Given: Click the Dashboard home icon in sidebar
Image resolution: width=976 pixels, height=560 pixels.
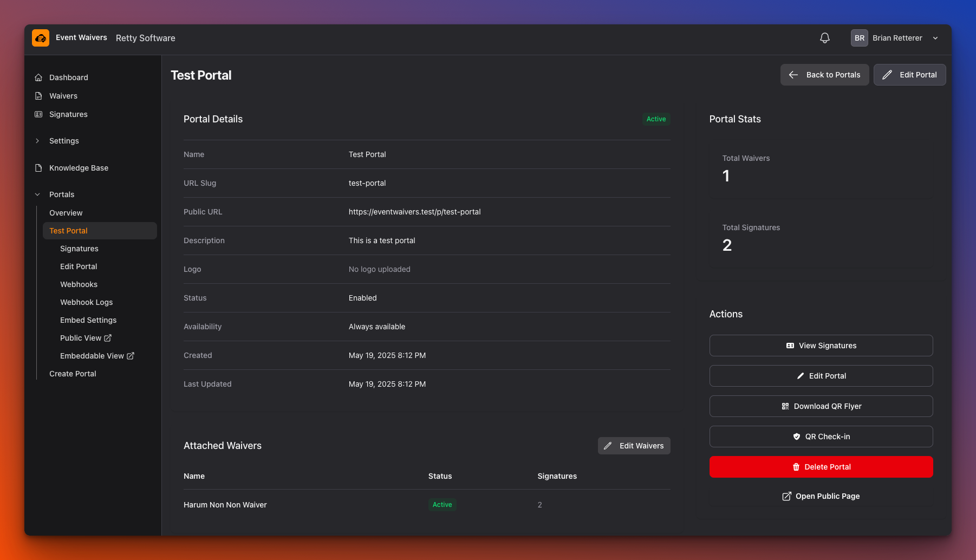Looking at the screenshot, I should pos(38,77).
